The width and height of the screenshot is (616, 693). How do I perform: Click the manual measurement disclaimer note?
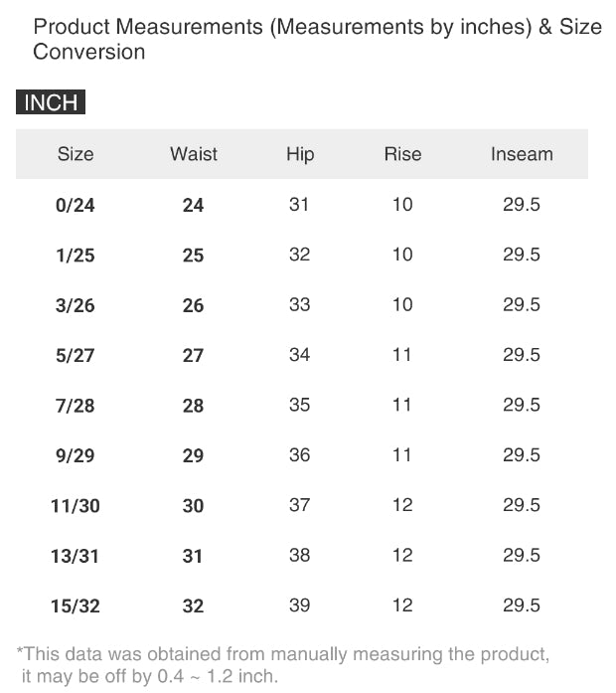pos(283,664)
